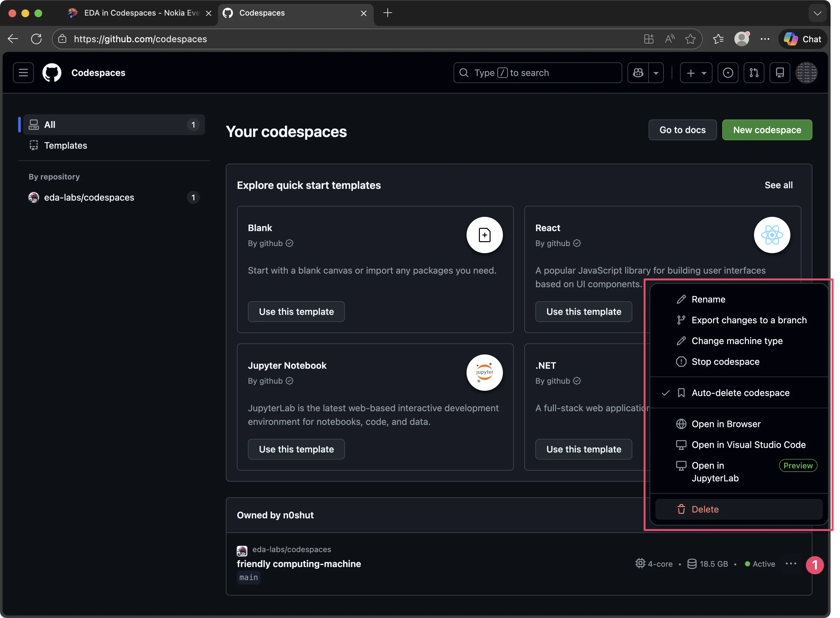Open the browser favorites list icon

(x=718, y=39)
